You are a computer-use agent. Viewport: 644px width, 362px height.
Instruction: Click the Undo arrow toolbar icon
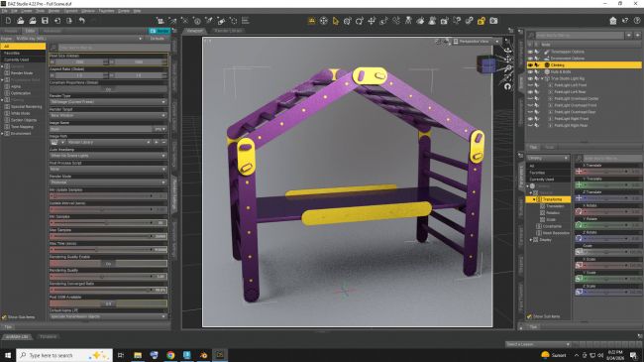click(81, 21)
